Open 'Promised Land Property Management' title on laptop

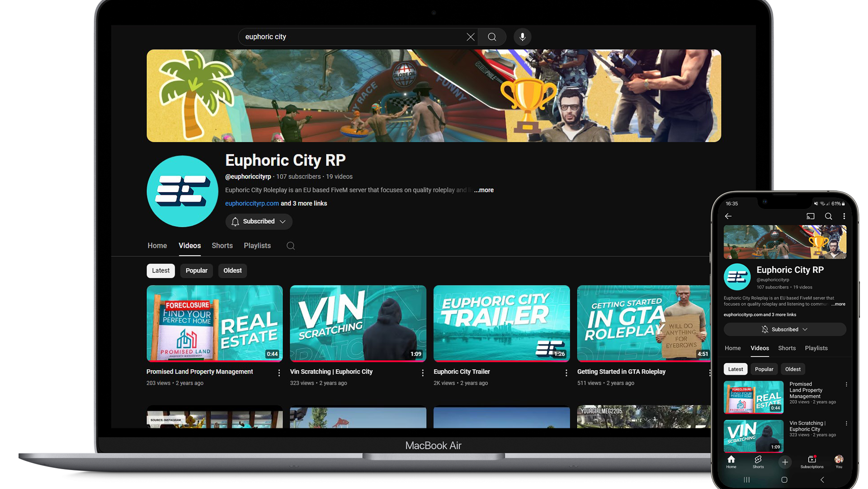pos(199,372)
